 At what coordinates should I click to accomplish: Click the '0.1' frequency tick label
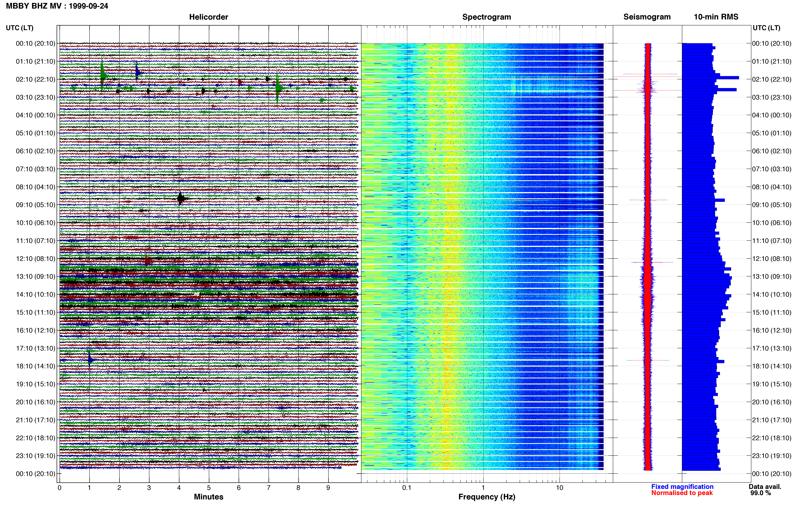[x=407, y=487]
